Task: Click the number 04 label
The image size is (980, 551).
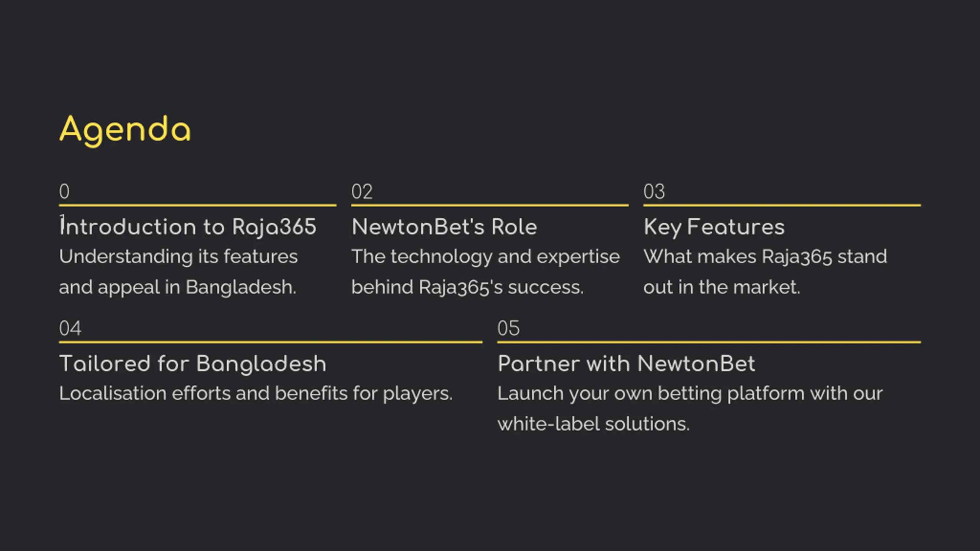Action: pyautogui.click(x=70, y=328)
